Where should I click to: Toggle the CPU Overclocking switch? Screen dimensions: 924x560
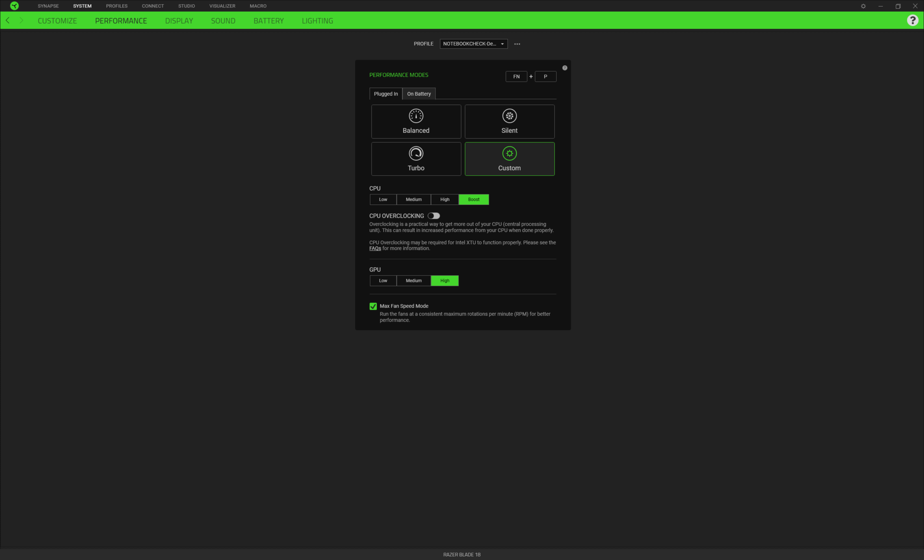[434, 216]
